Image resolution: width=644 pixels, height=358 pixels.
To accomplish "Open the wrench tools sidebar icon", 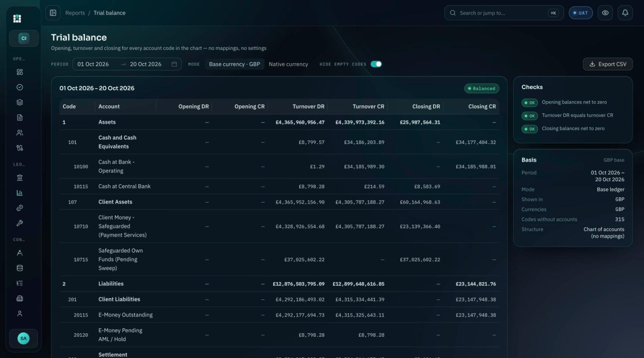I will pos(19,223).
